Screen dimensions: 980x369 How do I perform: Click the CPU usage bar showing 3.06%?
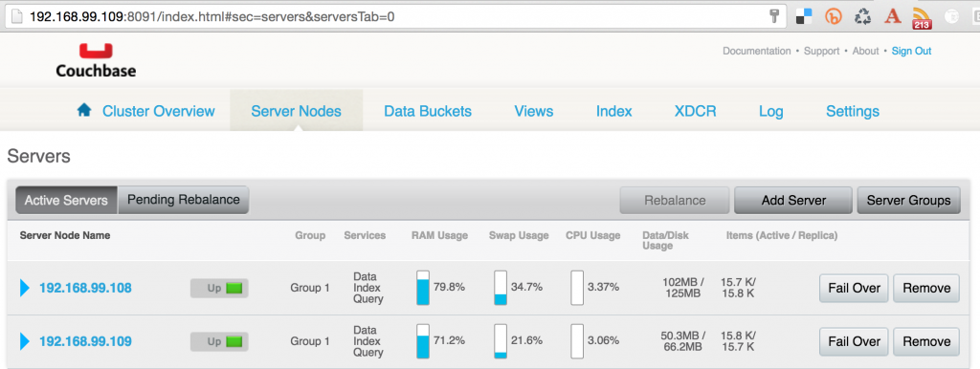[577, 341]
